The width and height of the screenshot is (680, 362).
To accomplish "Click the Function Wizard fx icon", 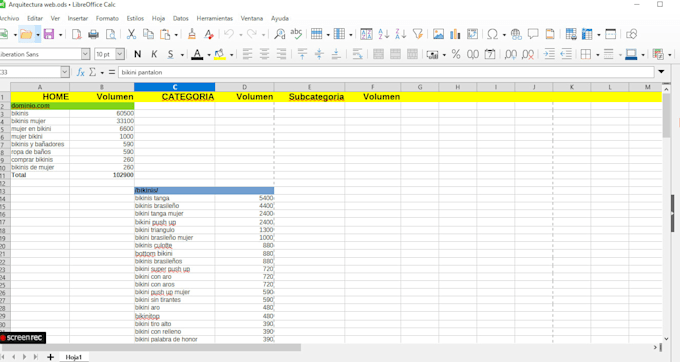I will tap(80, 72).
